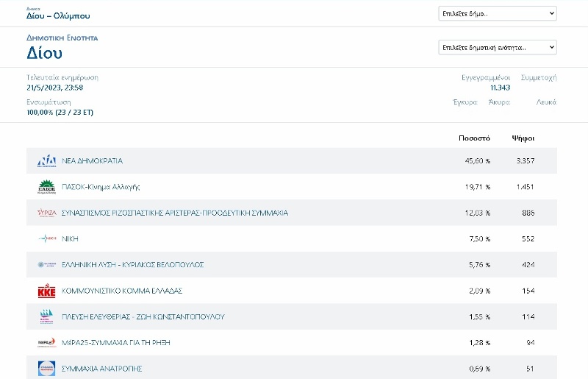Click the 'Ποσοστό' column header
This screenshot has height=379, width=588.
[x=474, y=138]
